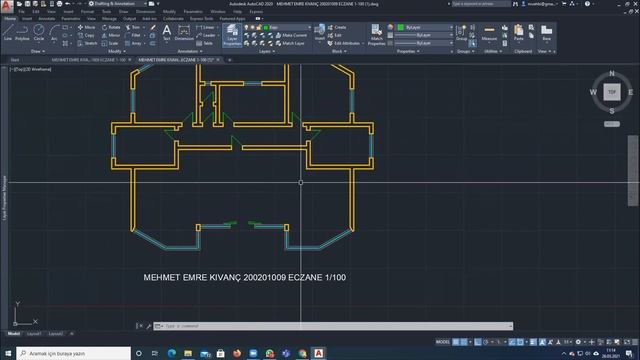Click the Move tool

(x=87, y=27)
